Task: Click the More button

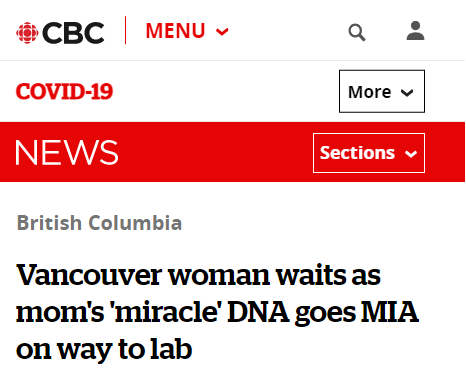Action: (382, 91)
